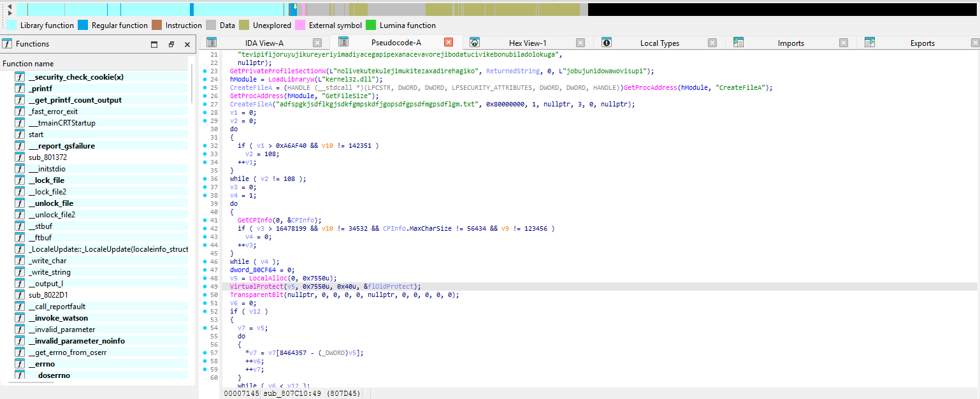Toggle breakpoint dot on line 57

[205, 352]
